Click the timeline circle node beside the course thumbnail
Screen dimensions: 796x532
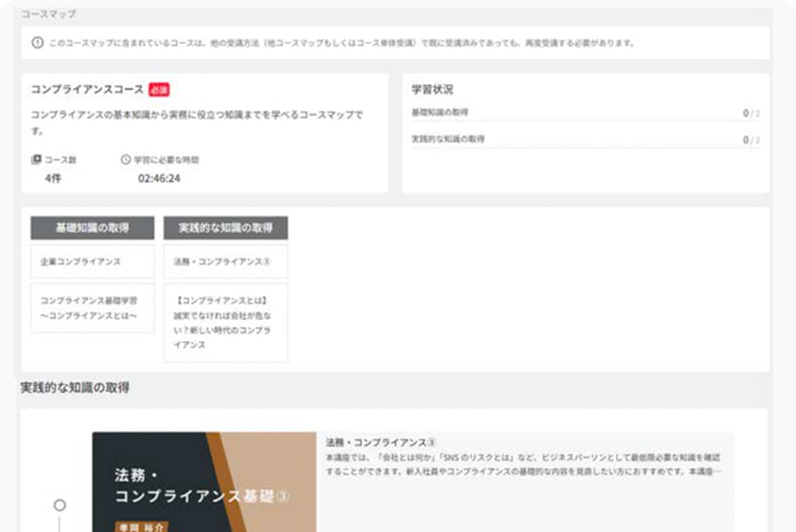[x=59, y=504]
